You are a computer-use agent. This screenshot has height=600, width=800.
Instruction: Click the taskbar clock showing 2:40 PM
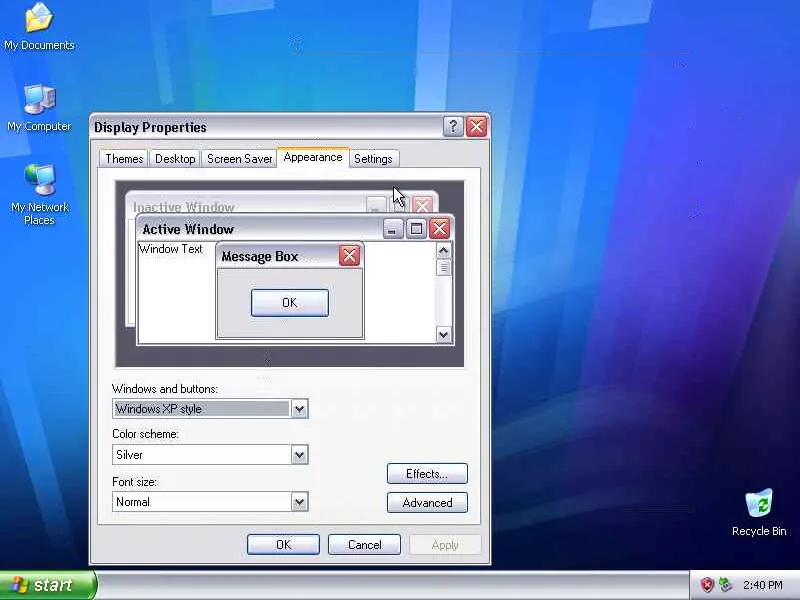tap(762, 585)
